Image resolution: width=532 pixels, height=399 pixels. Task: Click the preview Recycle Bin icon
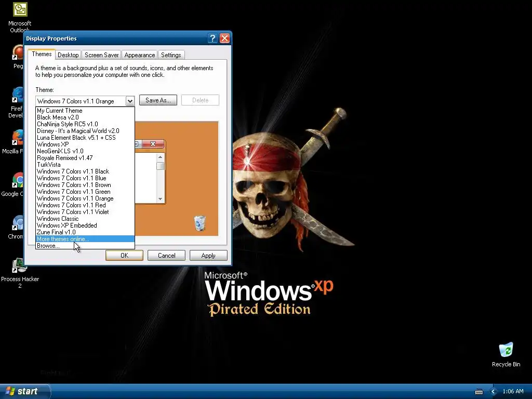point(200,223)
